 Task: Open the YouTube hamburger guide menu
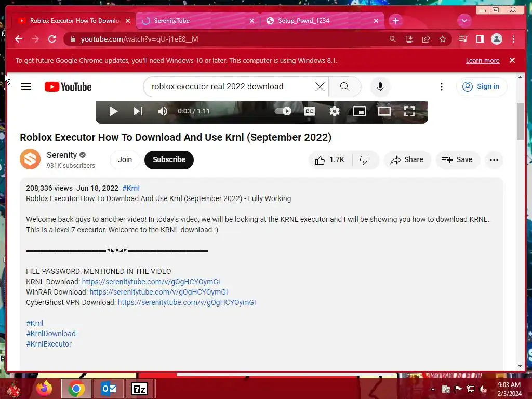click(26, 87)
